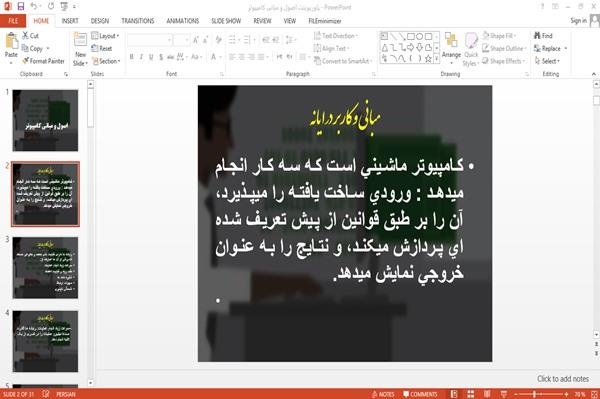Viewport: 600px width, 399px height.
Task: Clear all formatting eraser icon
Action: [218, 40]
